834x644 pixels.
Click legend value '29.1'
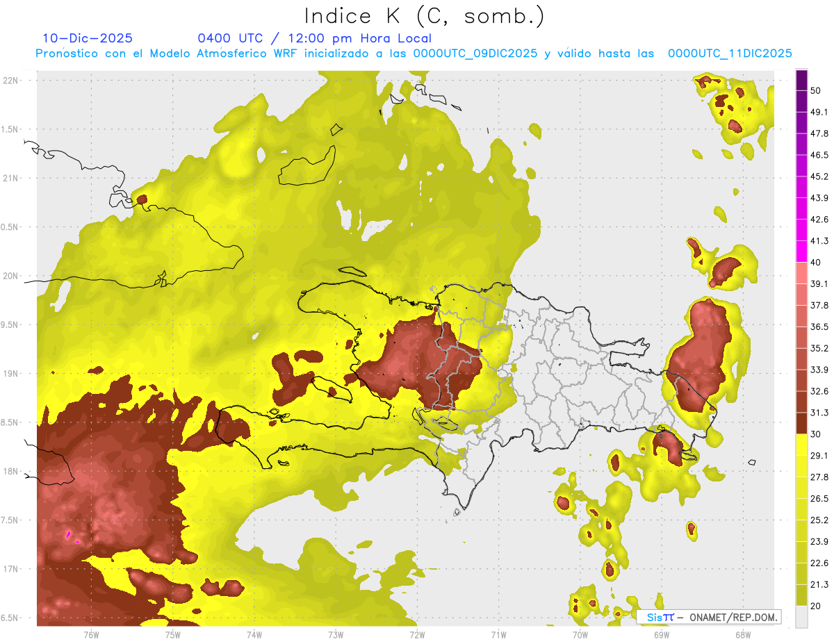click(x=819, y=456)
